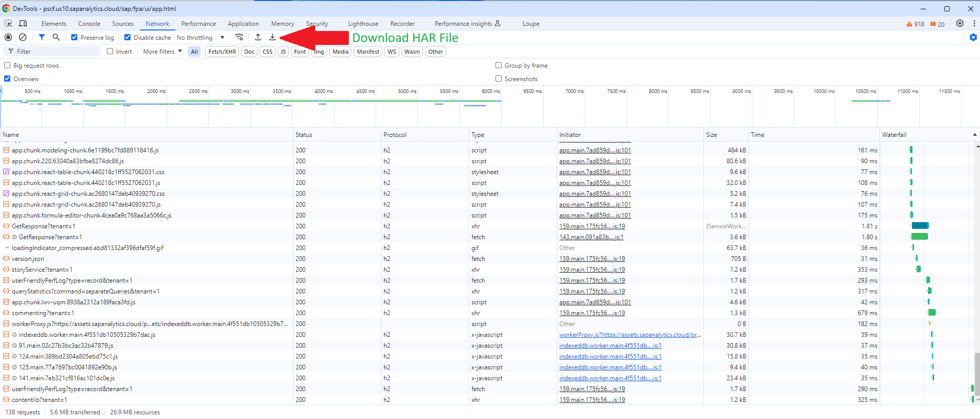
Task: Click icon of version.json row
Action: (x=6, y=259)
